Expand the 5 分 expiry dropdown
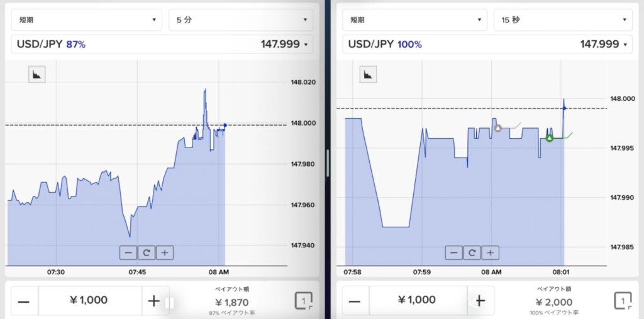Screen dimensions: 644x319 (241, 20)
